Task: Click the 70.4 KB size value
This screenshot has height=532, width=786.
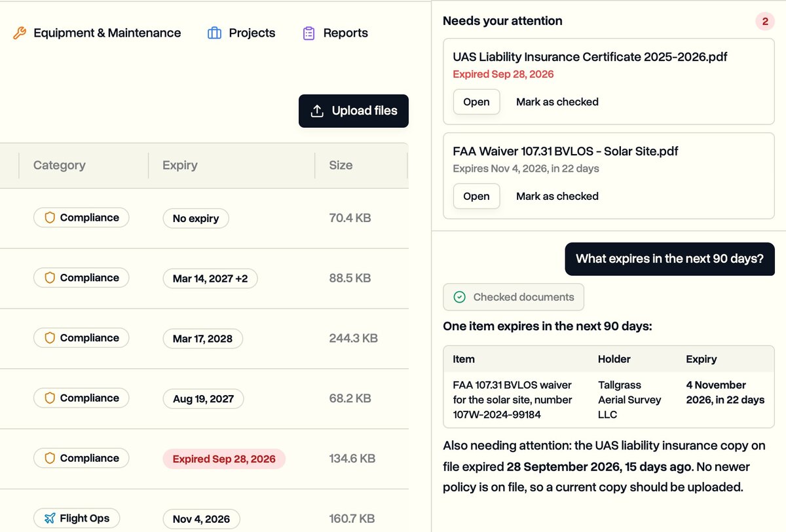Action: pyautogui.click(x=350, y=218)
